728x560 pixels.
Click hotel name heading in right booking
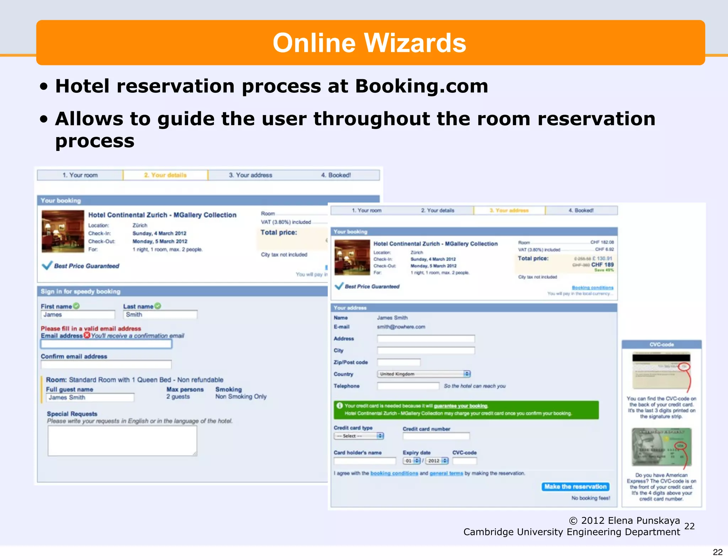coord(435,243)
